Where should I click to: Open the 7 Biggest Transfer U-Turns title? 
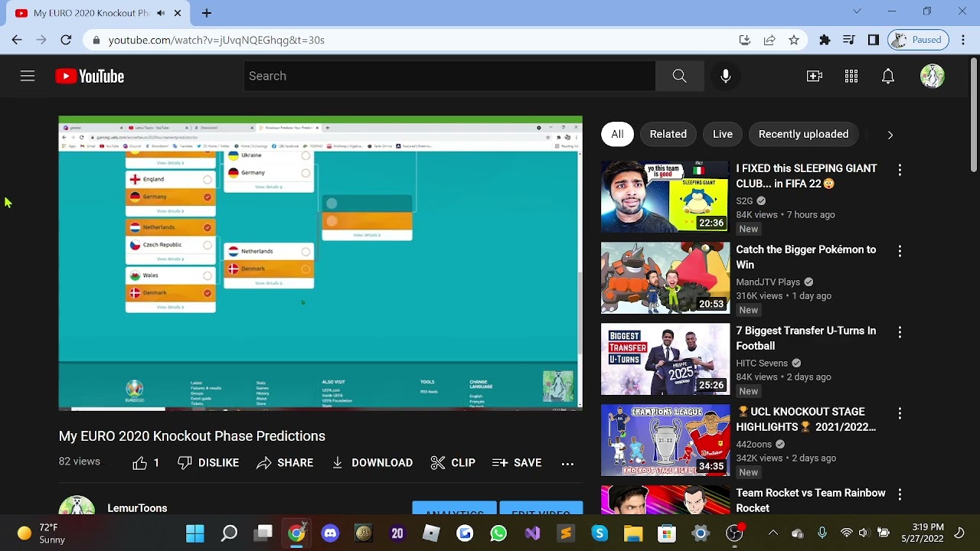[x=805, y=338]
